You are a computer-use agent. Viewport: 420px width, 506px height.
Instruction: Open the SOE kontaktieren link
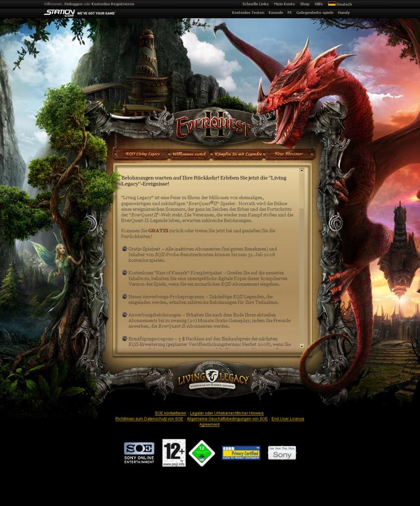pos(170,413)
